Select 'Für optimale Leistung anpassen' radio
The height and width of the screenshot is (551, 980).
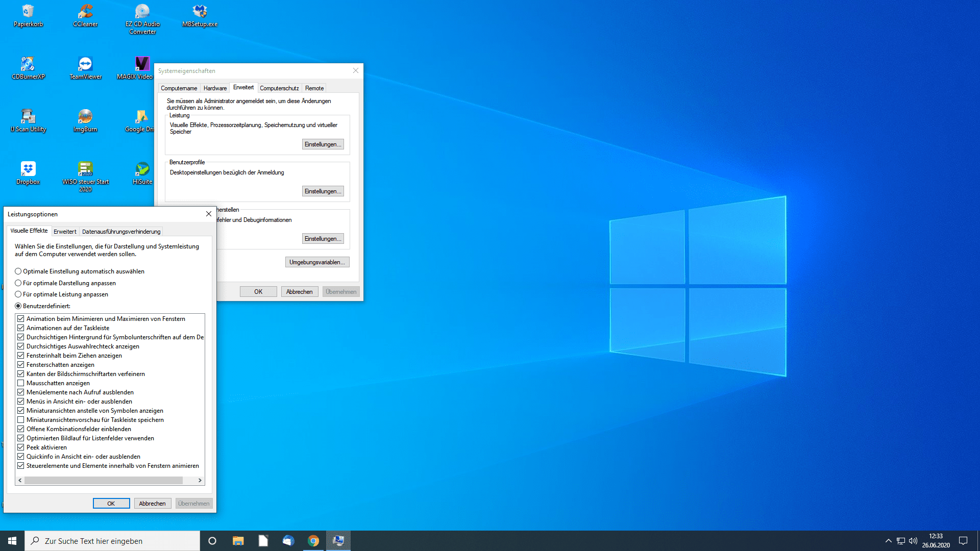62,294
